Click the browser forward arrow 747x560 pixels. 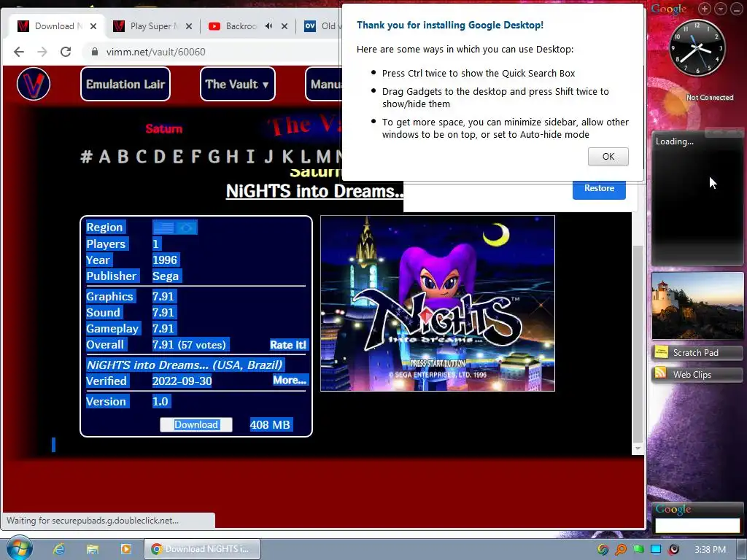click(x=42, y=52)
